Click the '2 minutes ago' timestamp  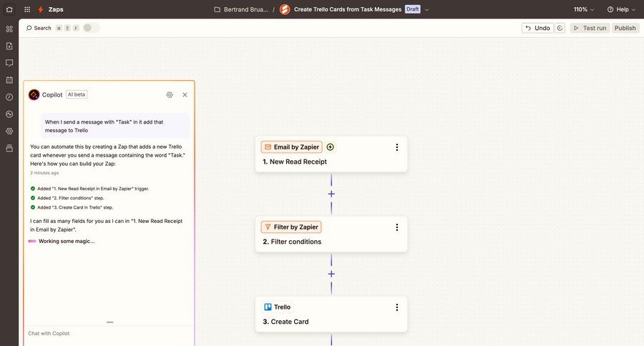tap(44, 173)
